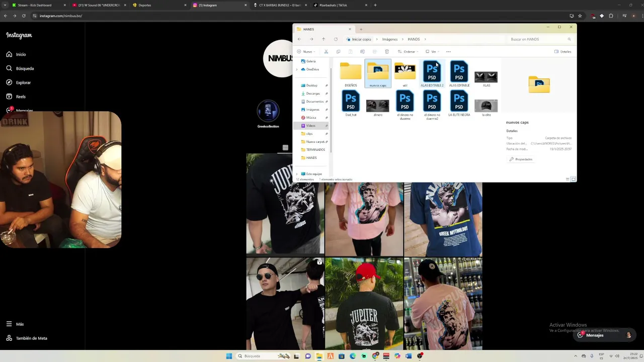Click the Instagram logo
Screen dimensions: 644x362
tap(19, 35)
